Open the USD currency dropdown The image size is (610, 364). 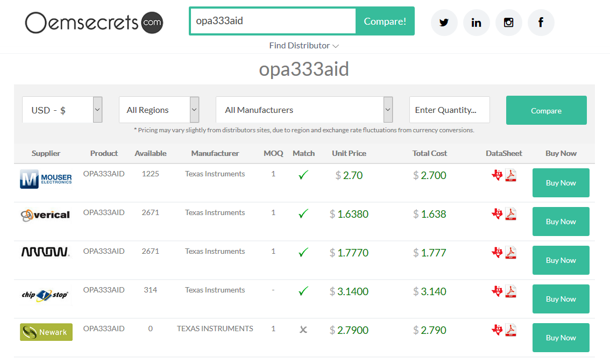point(62,110)
